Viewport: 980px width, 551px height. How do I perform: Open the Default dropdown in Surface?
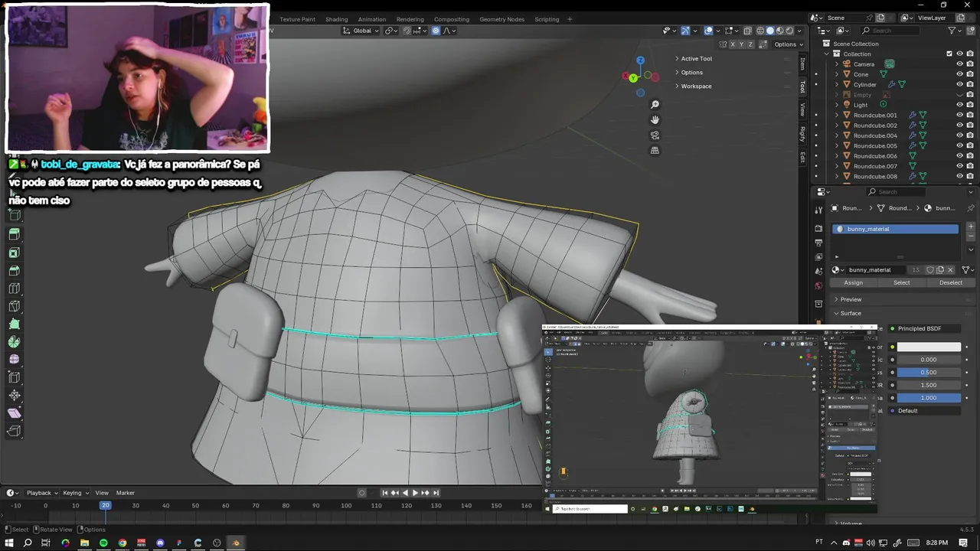[929, 411]
